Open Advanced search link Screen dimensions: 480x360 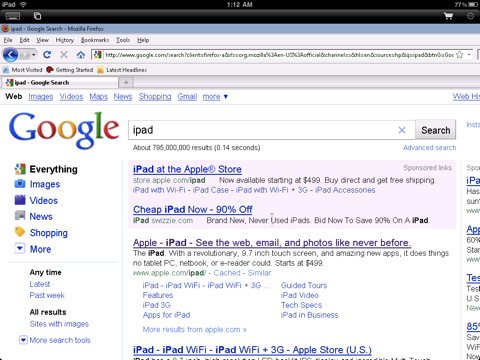coord(429,148)
